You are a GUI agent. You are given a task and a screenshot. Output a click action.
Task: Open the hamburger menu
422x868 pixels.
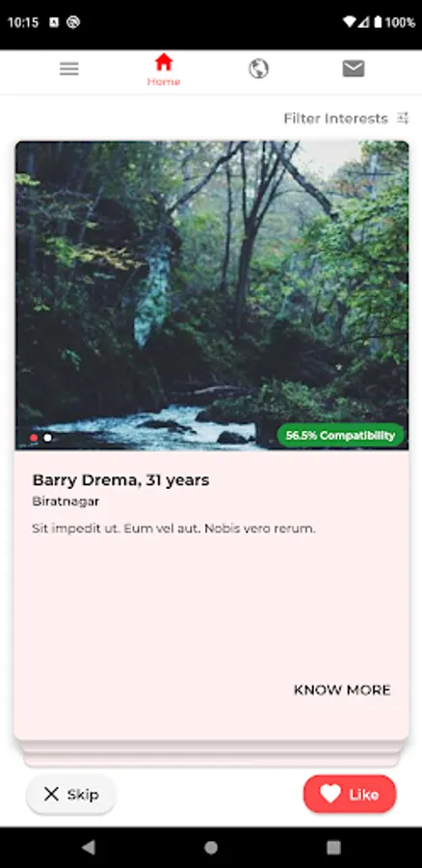click(69, 68)
